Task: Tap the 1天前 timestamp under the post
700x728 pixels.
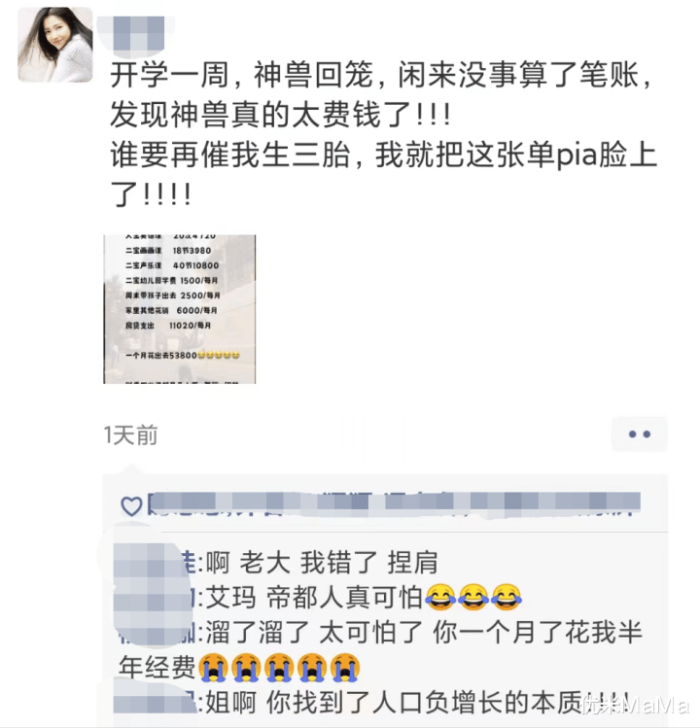Action: [x=131, y=435]
